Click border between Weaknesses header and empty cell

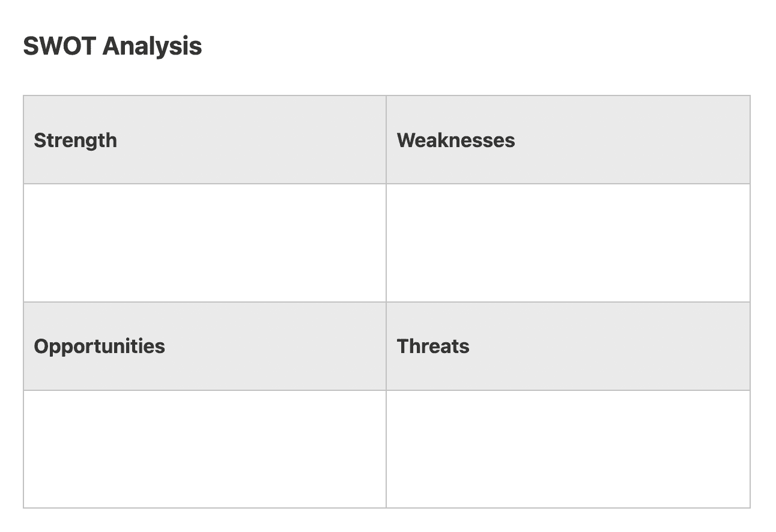point(568,184)
